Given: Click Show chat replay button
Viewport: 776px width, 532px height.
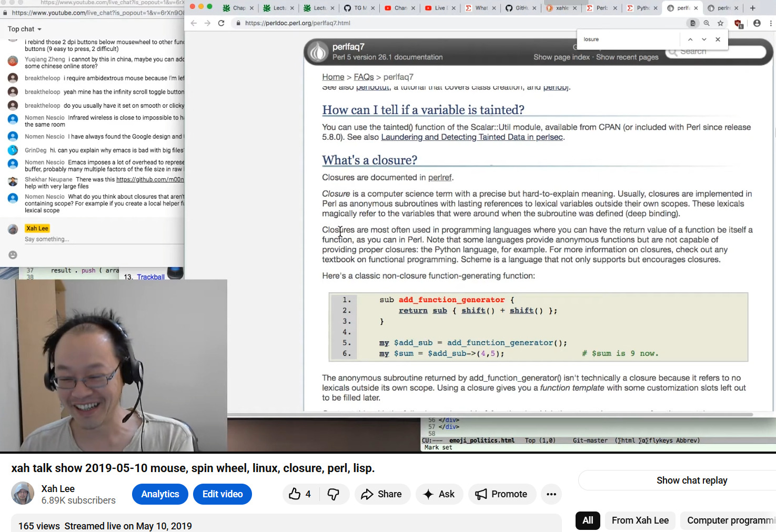Looking at the screenshot, I should pyautogui.click(x=691, y=480).
